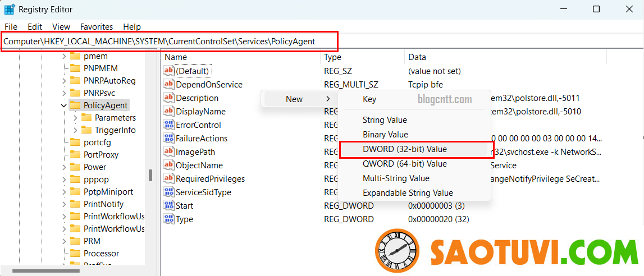
Task: Click the registry path address bar
Action: (168, 42)
